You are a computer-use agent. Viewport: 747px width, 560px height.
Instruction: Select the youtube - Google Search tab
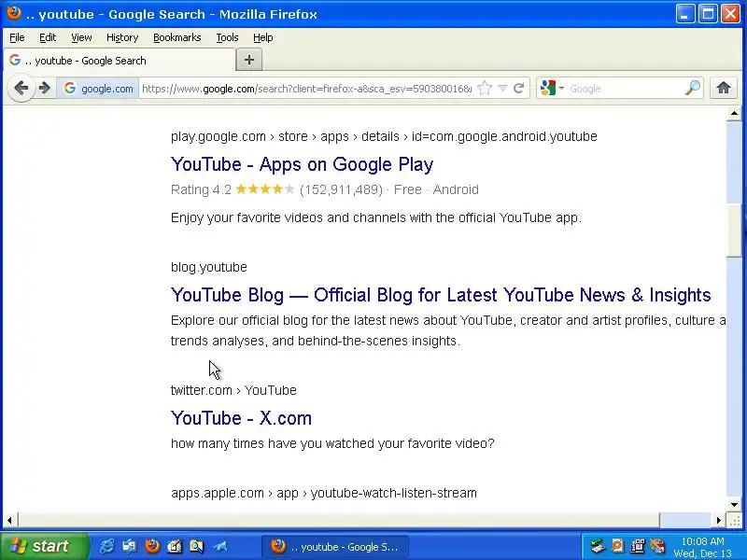click(x=120, y=61)
